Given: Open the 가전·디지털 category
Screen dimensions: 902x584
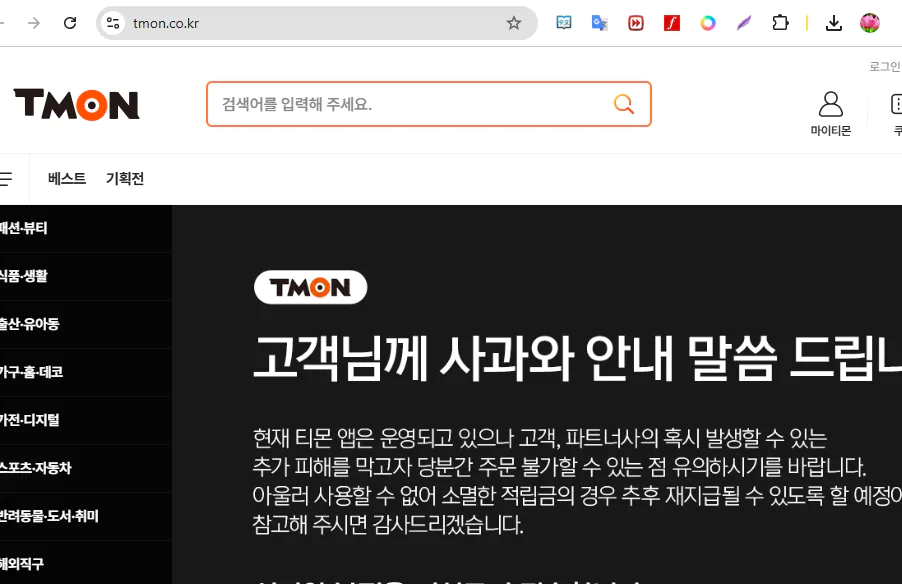Looking at the screenshot, I should (86, 420).
